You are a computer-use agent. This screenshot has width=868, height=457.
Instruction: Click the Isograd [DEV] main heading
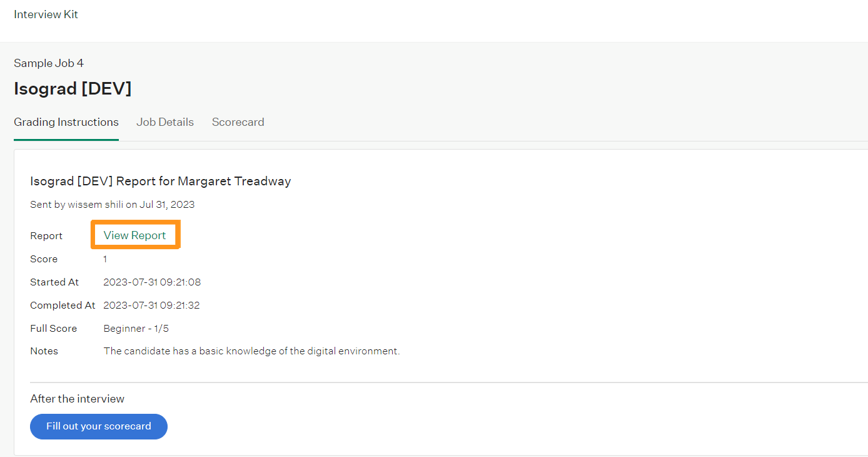tap(73, 89)
